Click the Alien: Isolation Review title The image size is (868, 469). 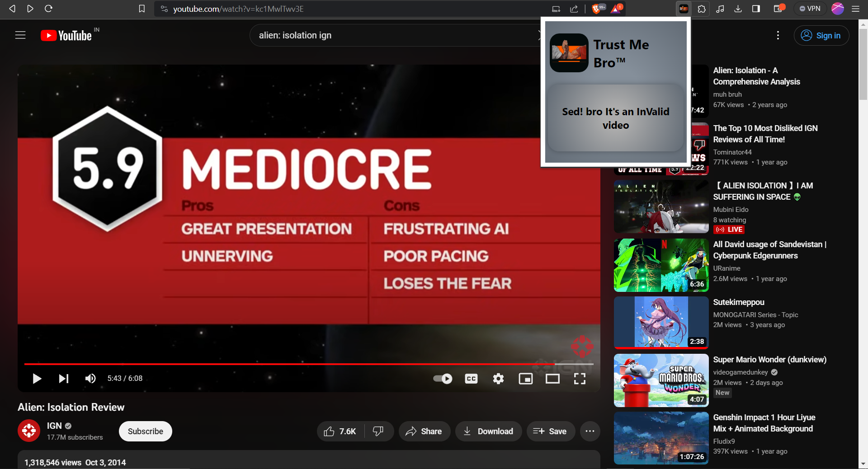pyautogui.click(x=71, y=407)
